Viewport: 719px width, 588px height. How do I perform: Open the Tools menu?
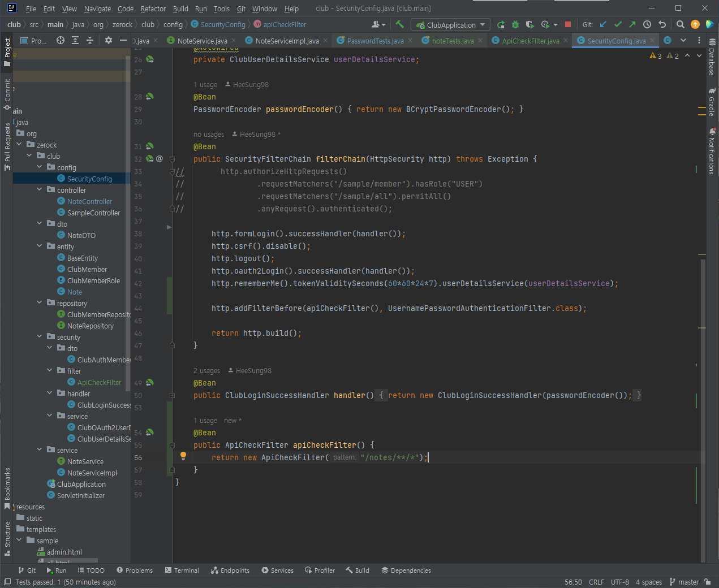[x=221, y=8]
